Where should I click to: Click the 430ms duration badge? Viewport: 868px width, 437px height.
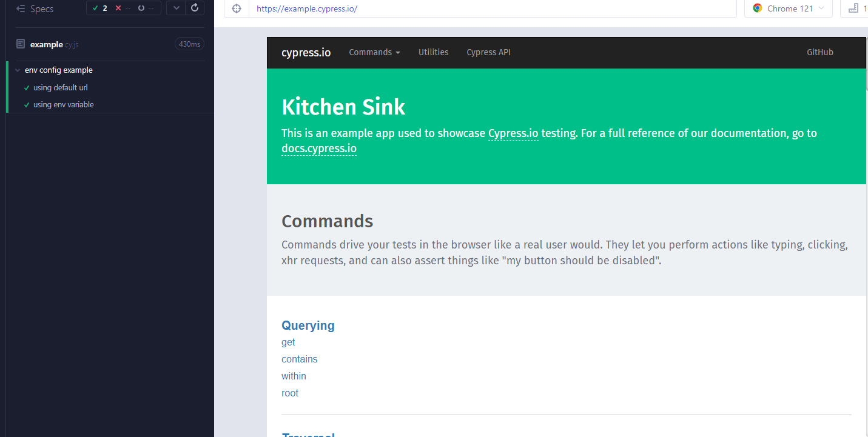[189, 44]
